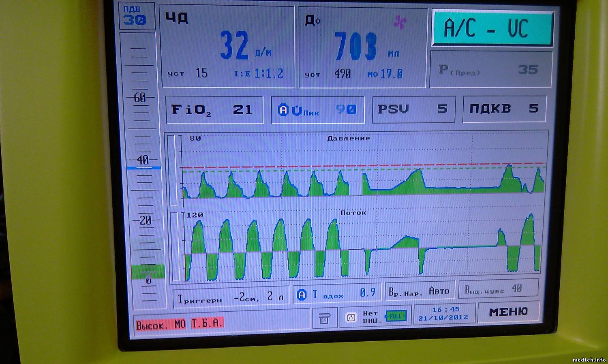Click the До tidal volume panel

coord(362,48)
